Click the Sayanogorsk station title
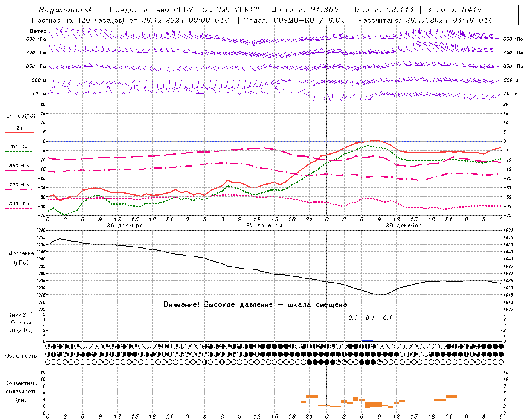 (66, 10)
